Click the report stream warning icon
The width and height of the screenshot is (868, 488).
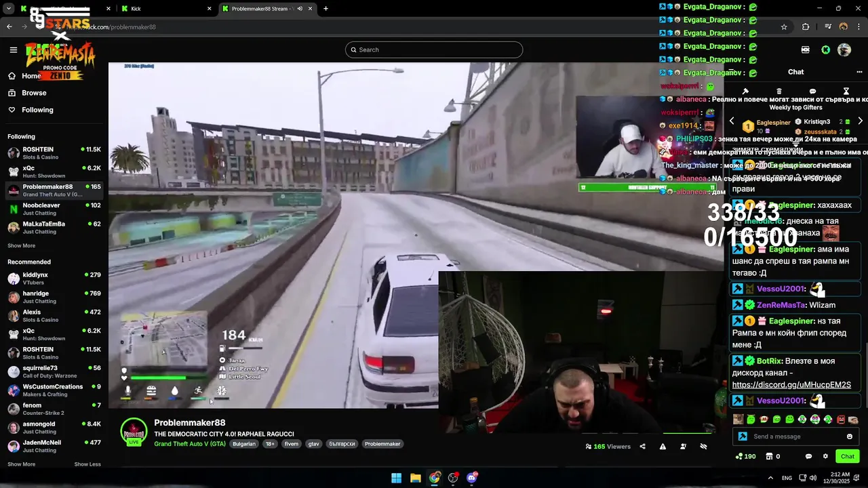[x=663, y=447]
